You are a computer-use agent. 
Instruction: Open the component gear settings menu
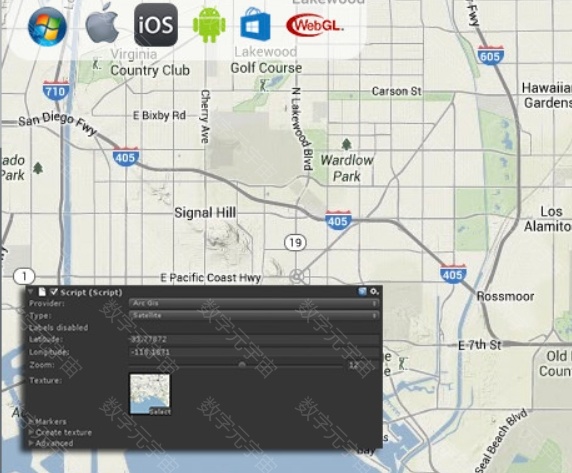click(x=374, y=291)
